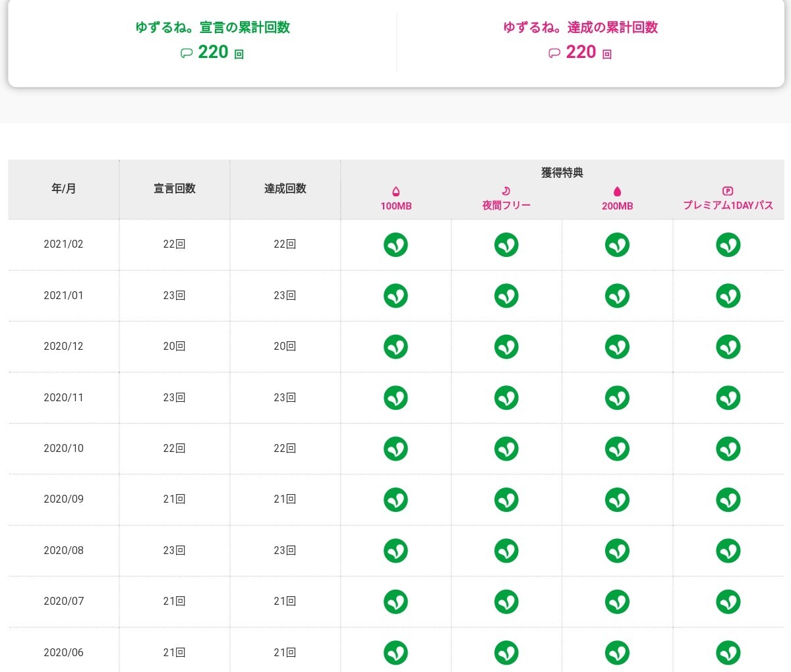
Task: Select the ゆずるね。宣言の累計回数 heading
Action: [212, 28]
